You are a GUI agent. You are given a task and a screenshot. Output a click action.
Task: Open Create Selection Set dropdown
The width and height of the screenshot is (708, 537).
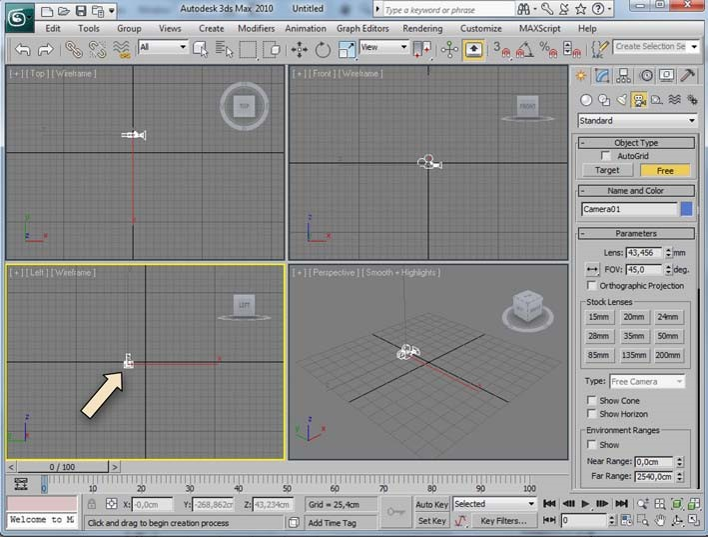pyautogui.click(x=656, y=47)
